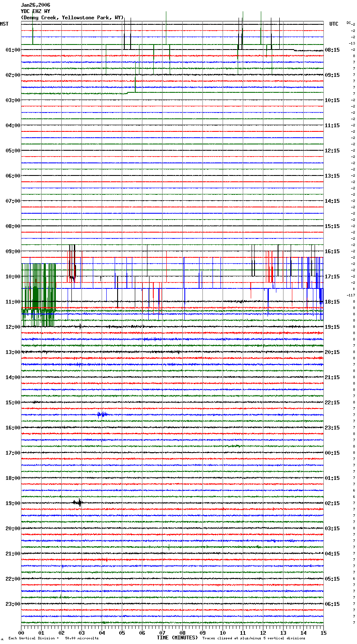The width and height of the screenshot is (357, 644).
Task: Select the 10:00 MST time label
Action: point(13,277)
